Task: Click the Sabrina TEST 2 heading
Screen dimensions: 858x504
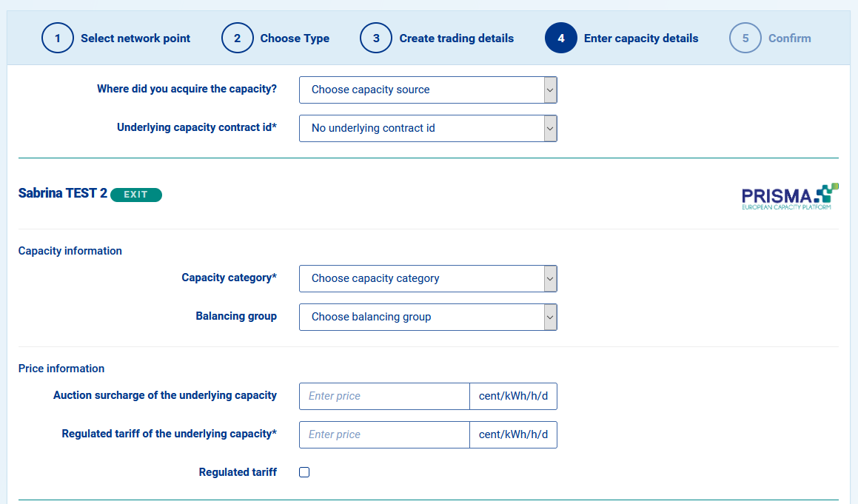Action: pos(63,193)
